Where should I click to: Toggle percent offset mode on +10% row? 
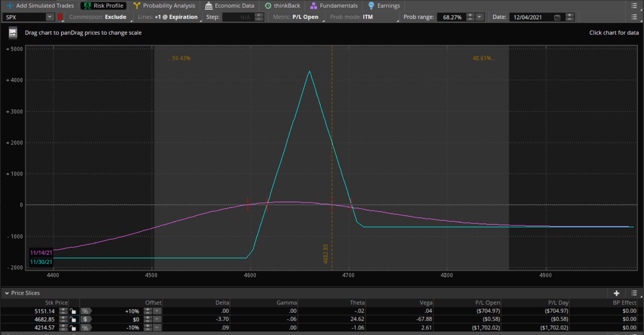click(x=86, y=311)
